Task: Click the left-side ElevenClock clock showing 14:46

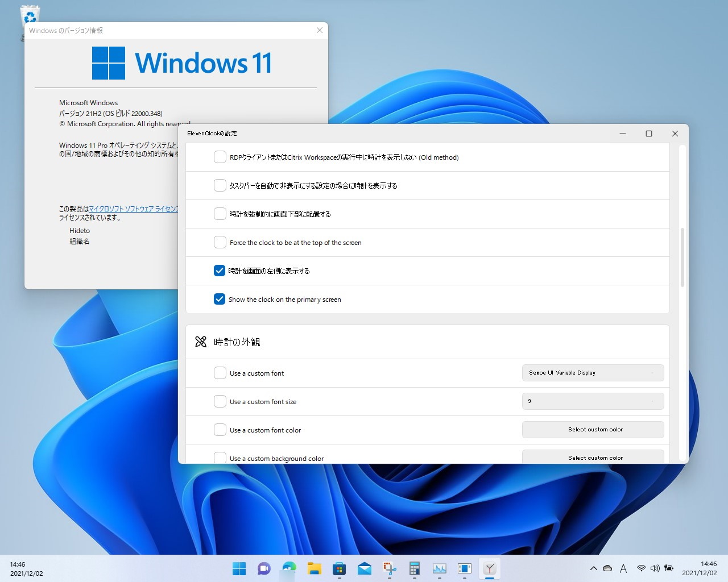Action: tap(26, 569)
